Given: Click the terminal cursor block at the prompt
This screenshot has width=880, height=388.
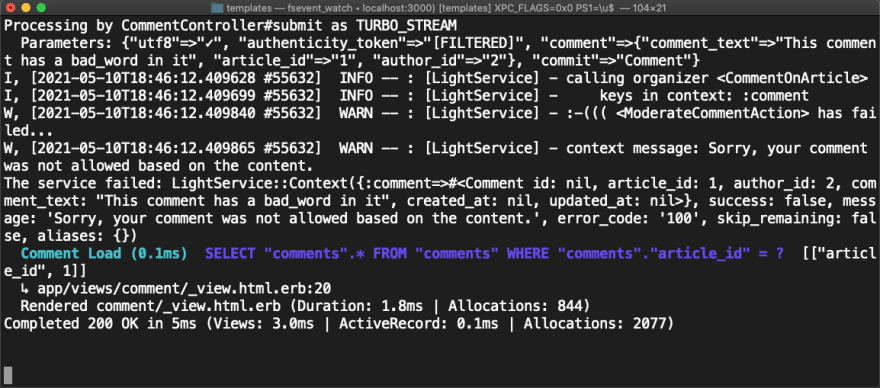Looking at the screenshot, I should 8,375.
